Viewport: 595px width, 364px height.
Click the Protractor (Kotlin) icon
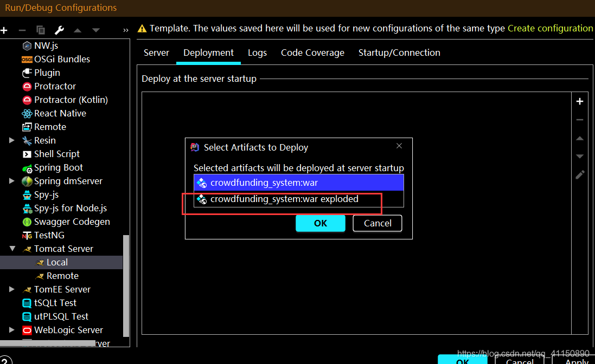(27, 100)
